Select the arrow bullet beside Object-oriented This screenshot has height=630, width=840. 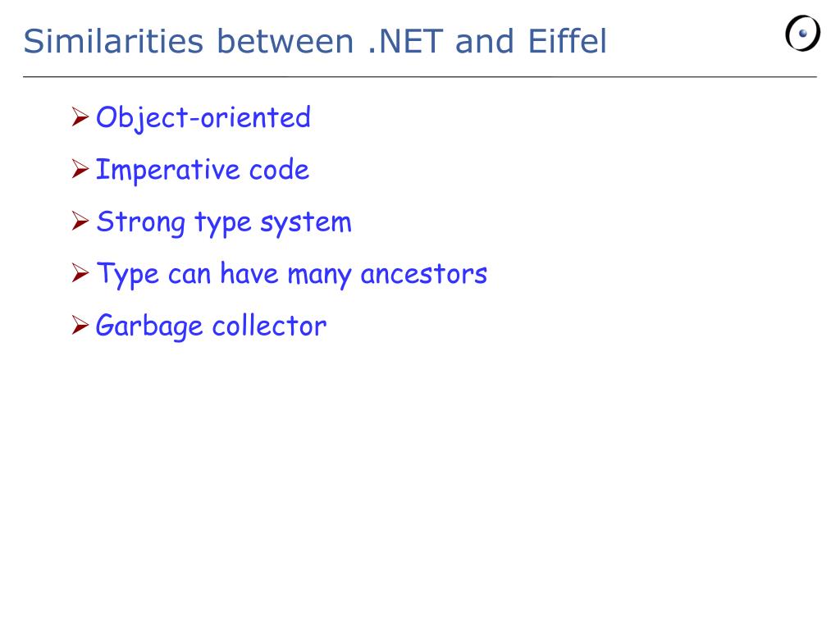click(x=80, y=116)
